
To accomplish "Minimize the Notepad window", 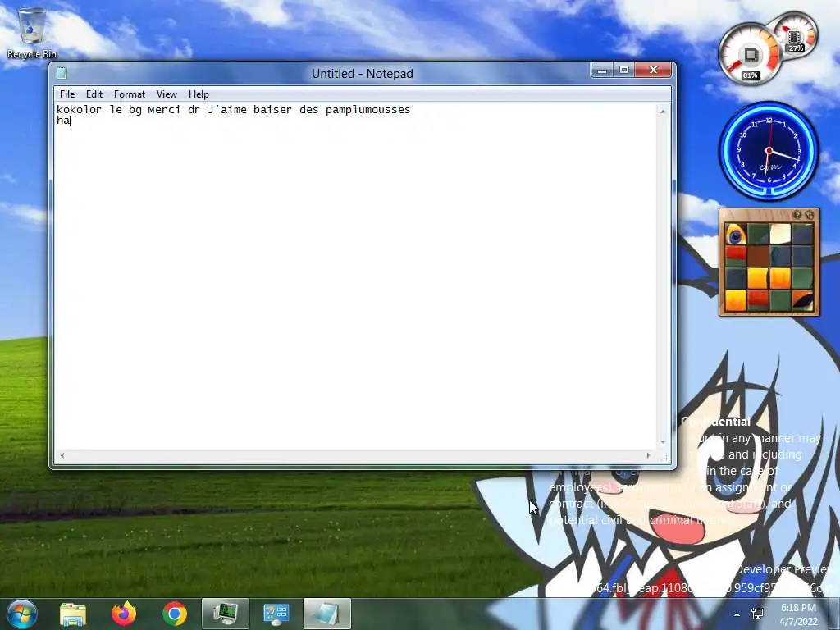I will [x=602, y=71].
